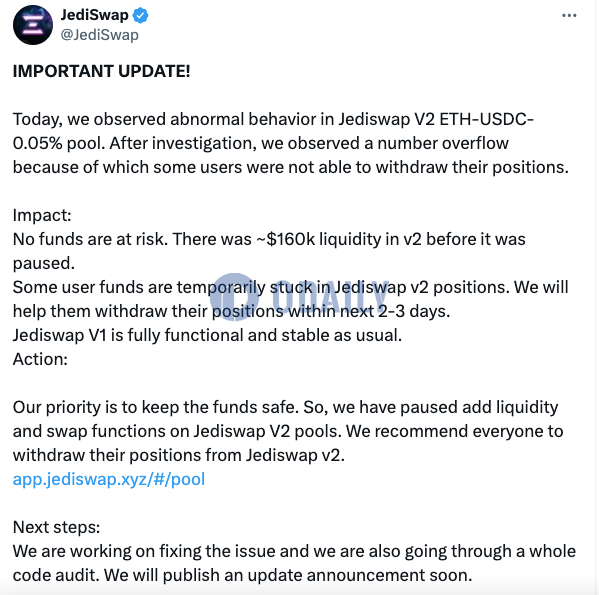
Task: Click the Action: label
Action: pyautogui.click(x=40, y=359)
